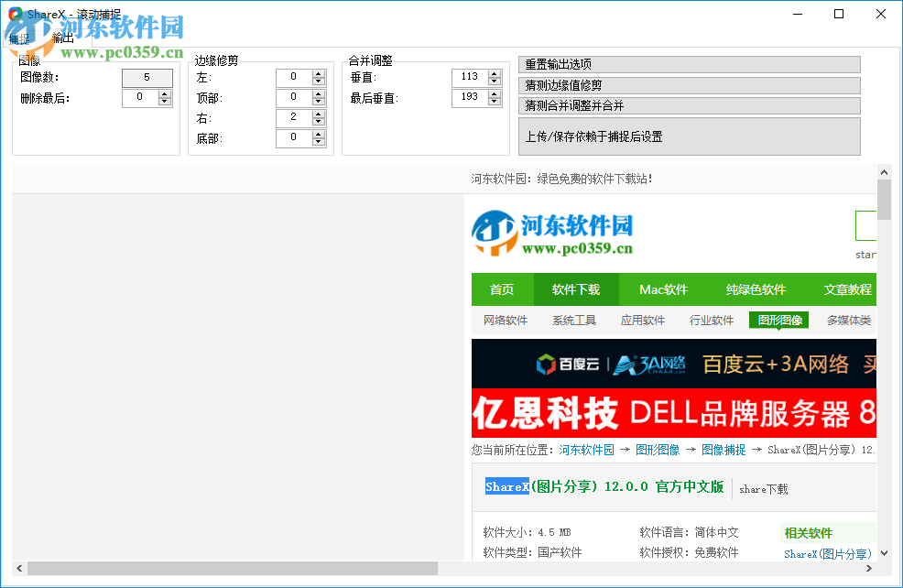The height and width of the screenshot is (588, 903).
Task: Click the up arrow of the 右 trim stepper
Action: pos(318,114)
